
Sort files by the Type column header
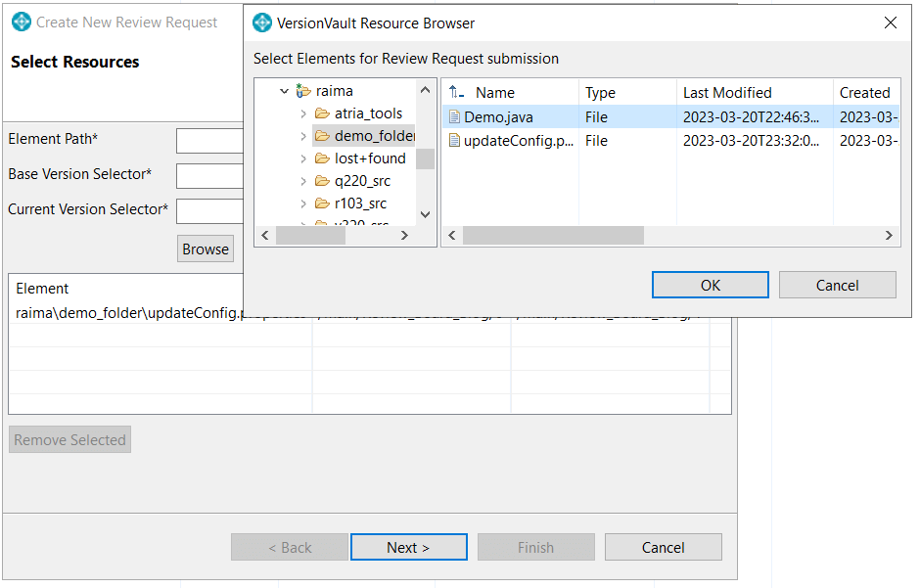pos(597,92)
